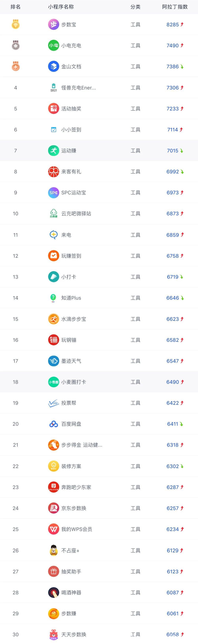198x644 pixels.
Task: Select the 奔跑吧少东家 icon
Action: [x=53, y=487]
